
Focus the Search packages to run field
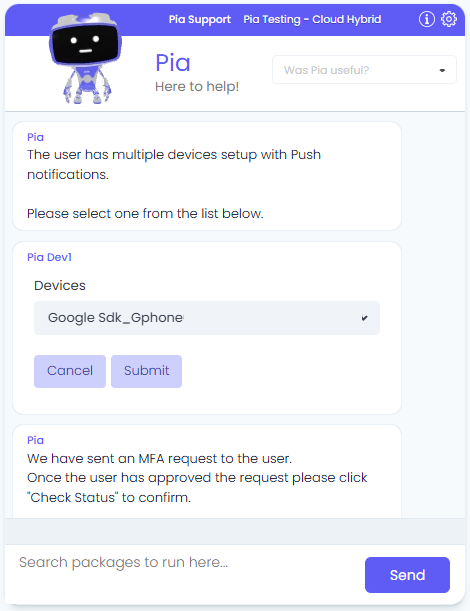click(187, 563)
